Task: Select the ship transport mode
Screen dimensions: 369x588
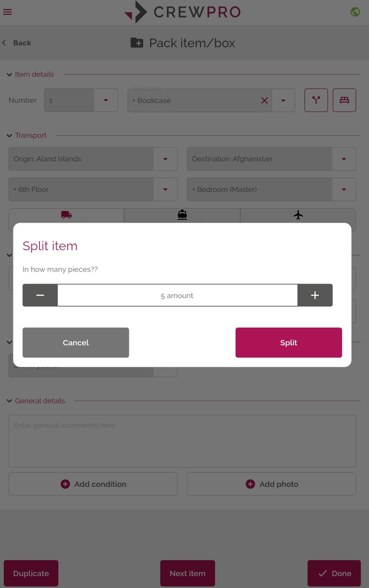Action: pos(182,215)
